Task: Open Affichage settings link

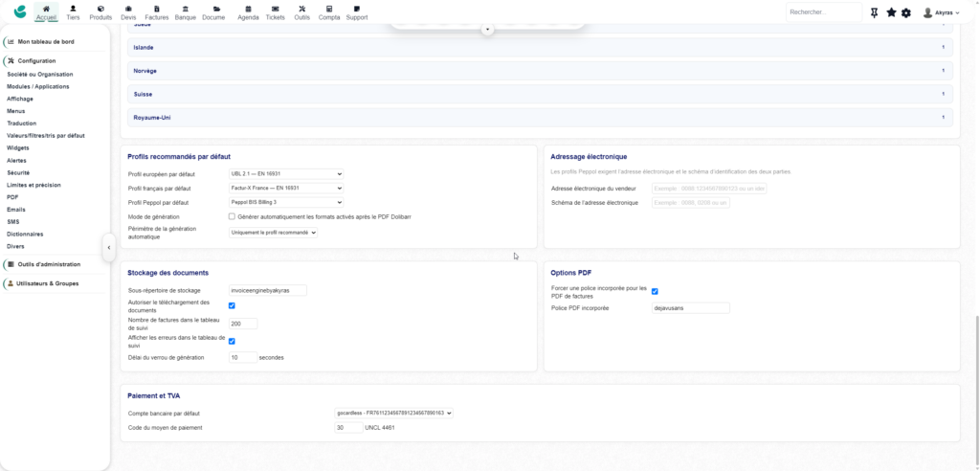Action: point(20,99)
